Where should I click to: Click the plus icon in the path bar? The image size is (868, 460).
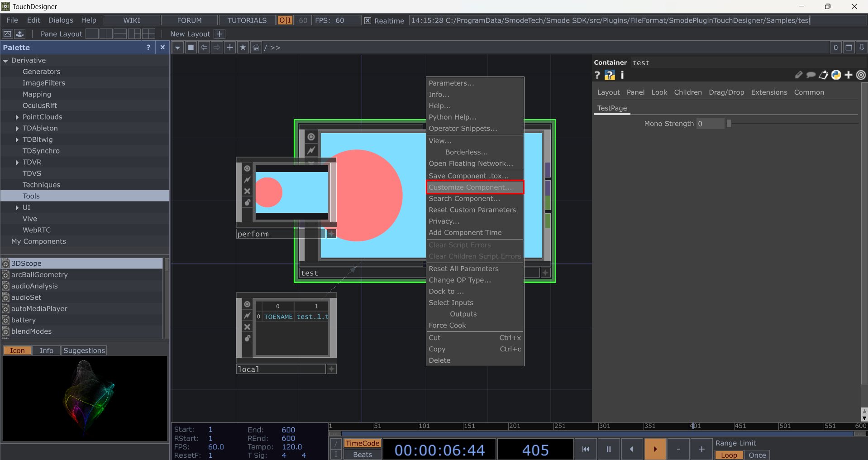230,48
